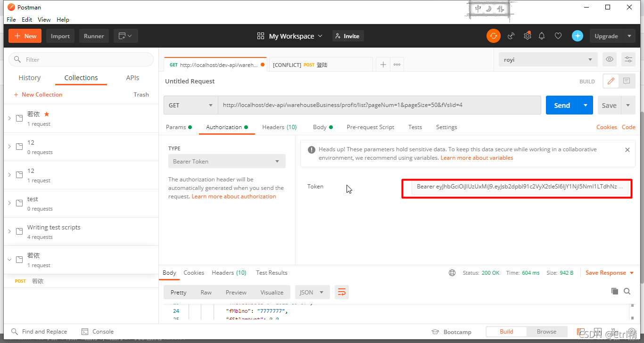Viewport: 644px width, 343px height.
Task: Click the environment quick look eye icon
Action: click(610, 59)
